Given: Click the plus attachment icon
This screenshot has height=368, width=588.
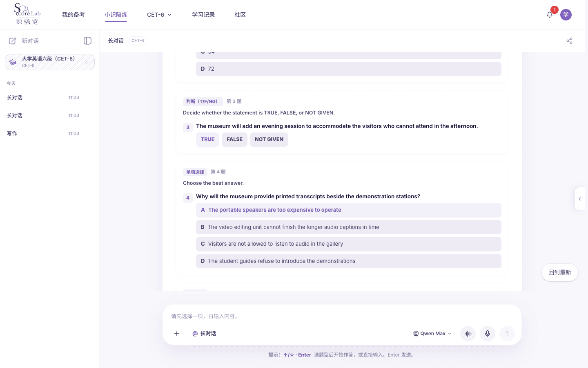Looking at the screenshot, I should point(177,334).
